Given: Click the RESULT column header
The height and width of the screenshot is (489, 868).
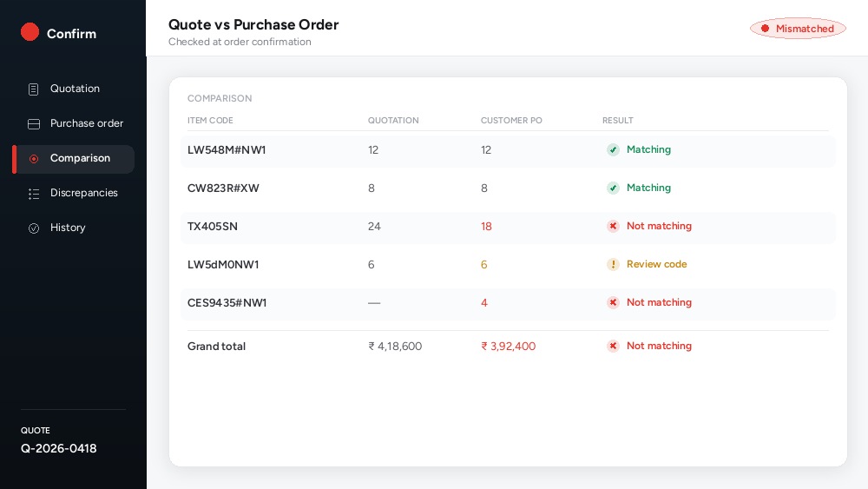Looking at the screenshot, I should tap(618, 120).
